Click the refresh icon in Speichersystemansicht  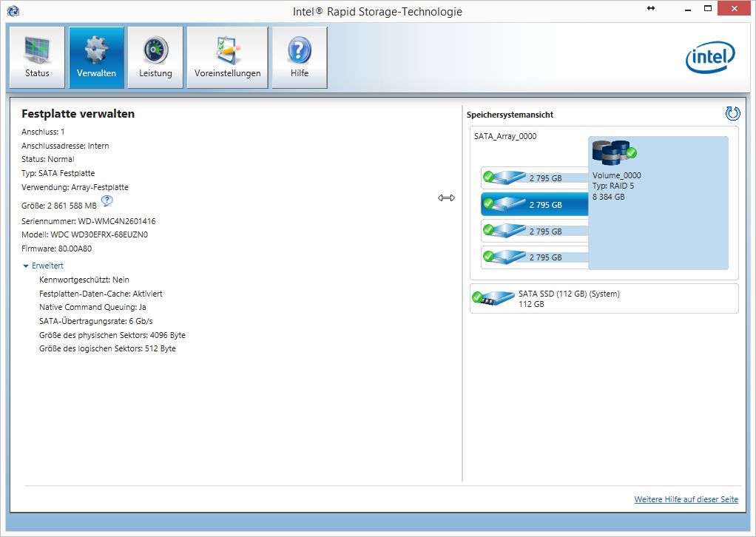pos(732,114)
